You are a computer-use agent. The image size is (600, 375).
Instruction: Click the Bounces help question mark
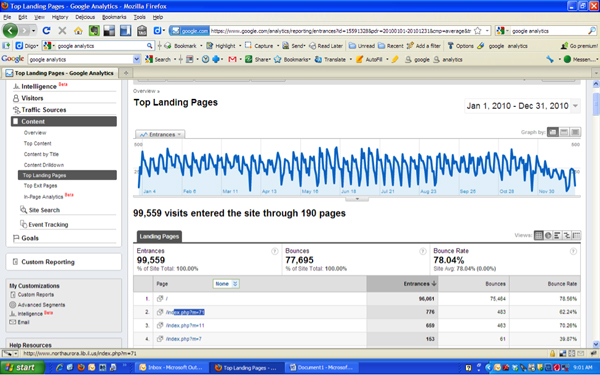click(422, 251)
